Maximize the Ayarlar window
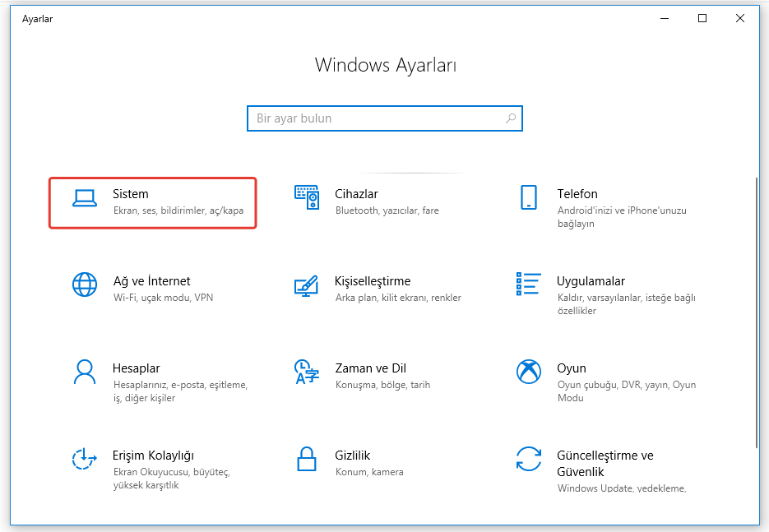Image resolution: width=769 pixels, height=532 pixels. [x=702, y=19]
